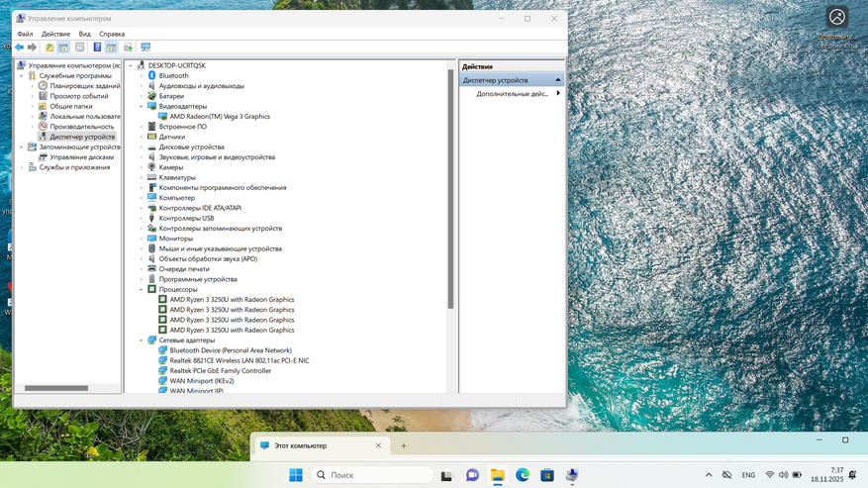Open Microsoft Edge from the taskbar
This screenshot has width=868, height=488.
[x=523, y=475]
